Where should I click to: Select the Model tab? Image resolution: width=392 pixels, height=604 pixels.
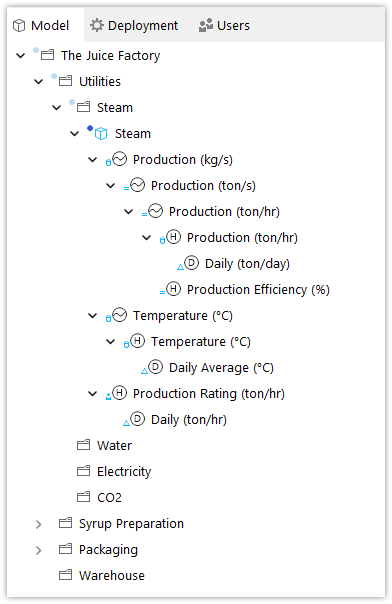41,25
